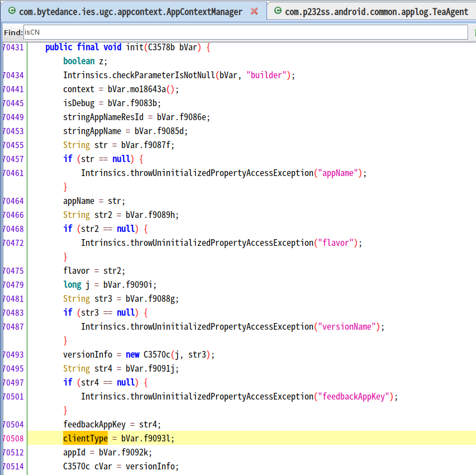Click the "versionName" string literal
The height and width of the screenshot is (475, 476).
347,327
